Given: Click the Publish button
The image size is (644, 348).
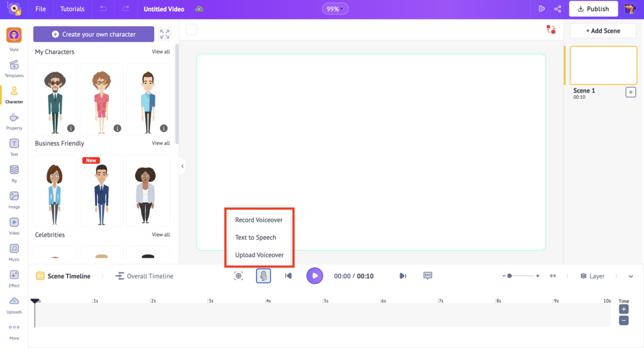Looking at the screenshot, I should click(593, 9).
